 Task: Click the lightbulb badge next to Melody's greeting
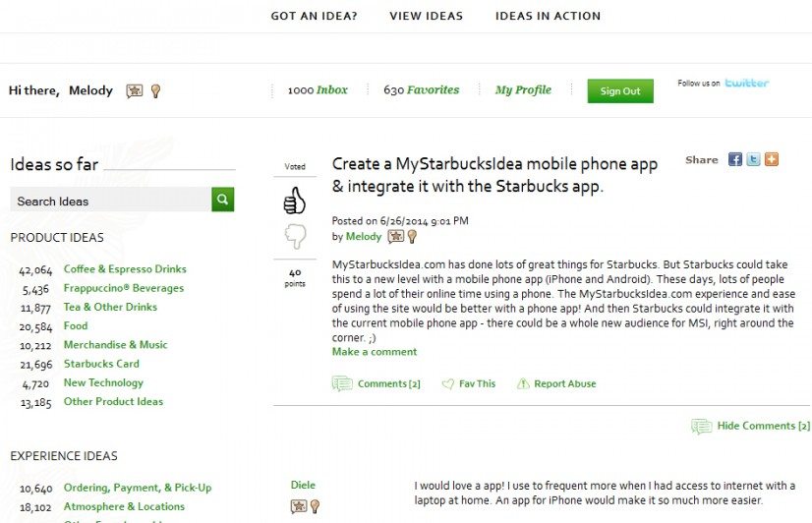[155, 91]
